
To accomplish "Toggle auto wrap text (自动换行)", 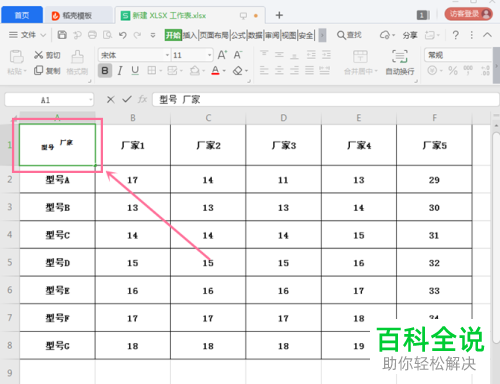I will pyautogui.click(x=400, y=62).
